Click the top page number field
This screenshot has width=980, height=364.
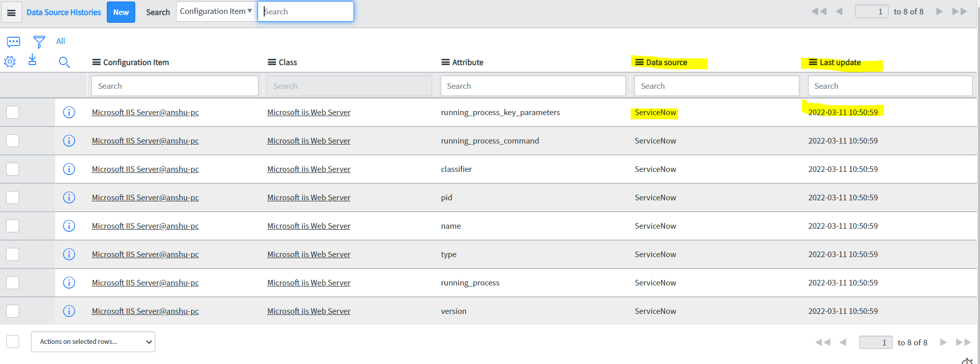coord(872,11)
